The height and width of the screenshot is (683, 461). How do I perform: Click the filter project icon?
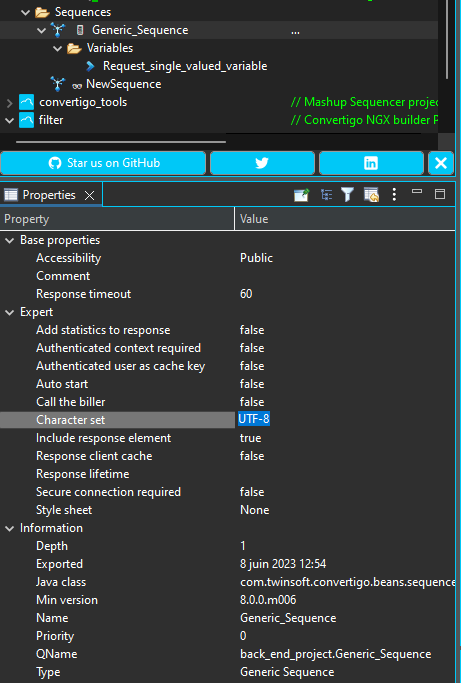(x=27, y=120)
